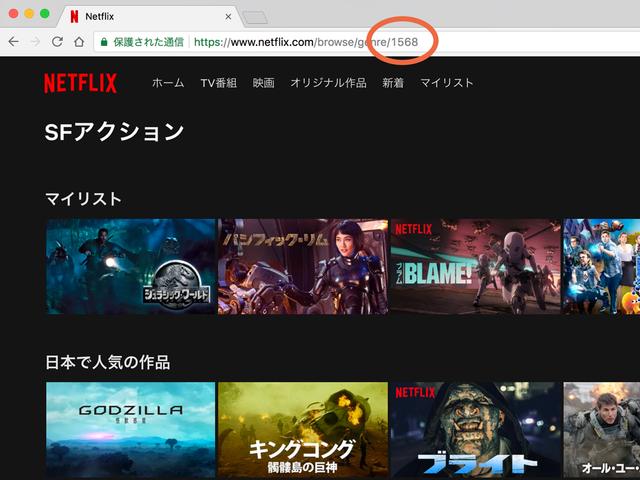Open the 新着 menu item
Image resolution: width=640 pixels, height=480 pixels.
pos(393,83)
